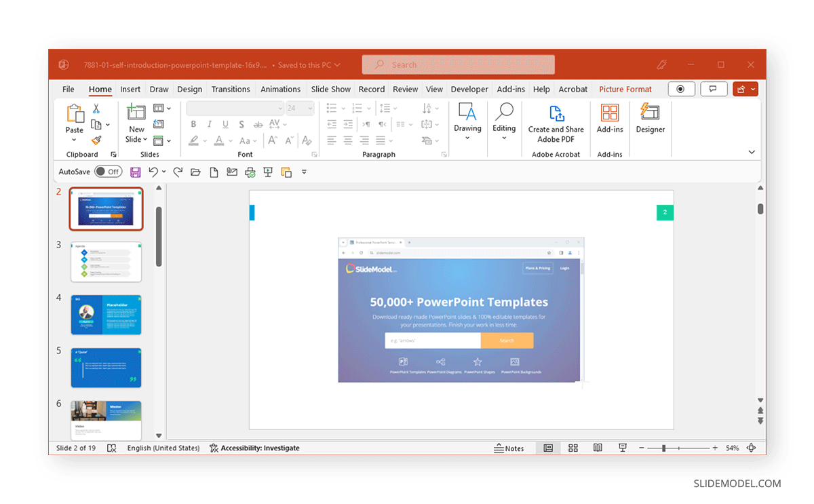Click Print Preview icon in quick access toolbar
The height and width of the screenshot is (504, 814).
(250, 172)
